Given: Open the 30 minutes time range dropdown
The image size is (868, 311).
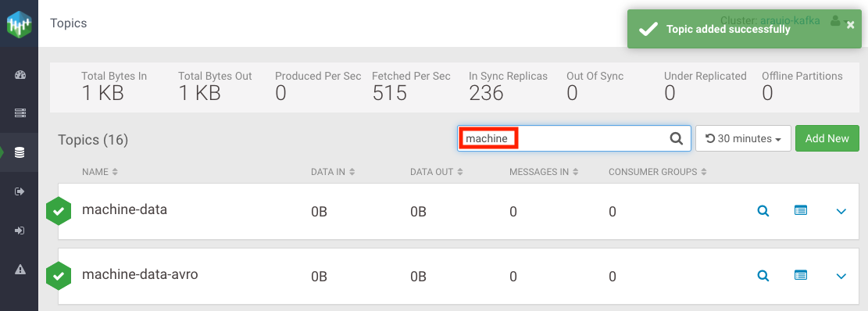Looking at the screenshot, I should click(x=743, y=138).
